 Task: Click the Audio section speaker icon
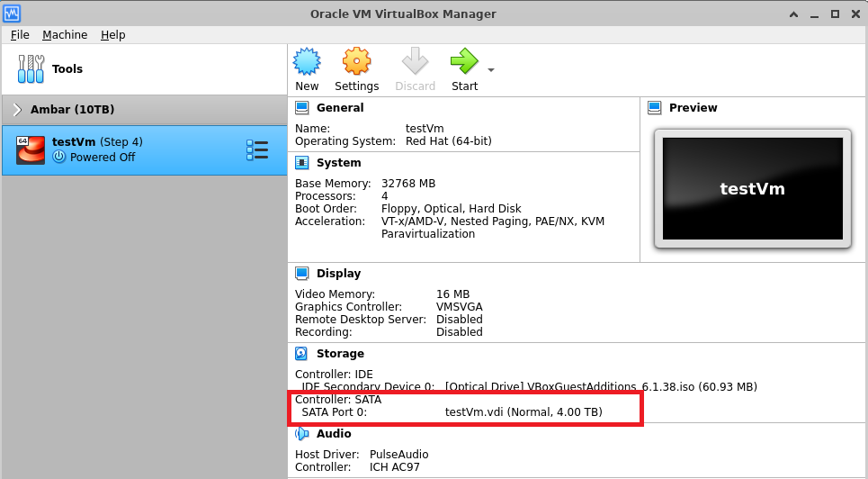301,434
